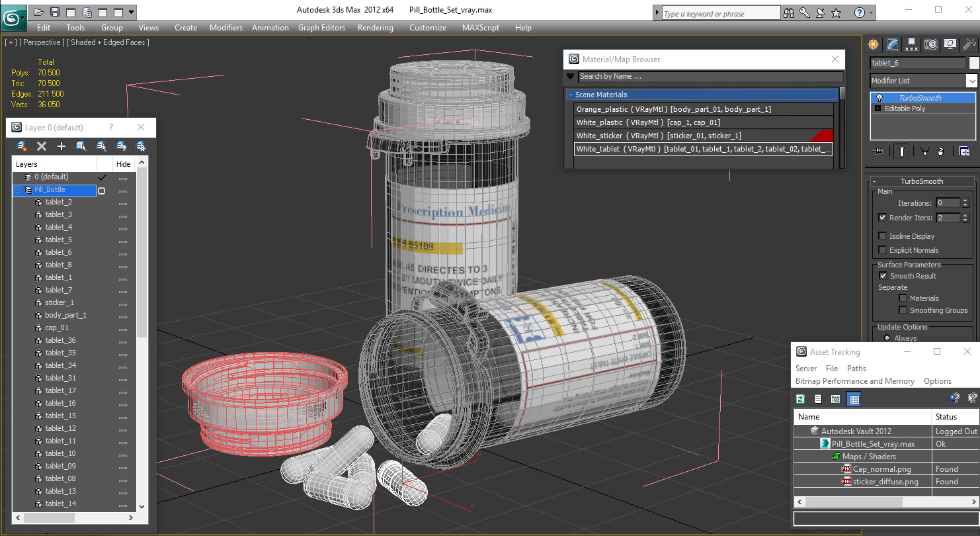Click the binoculars search icon in title bar

[x=789, y=13]
